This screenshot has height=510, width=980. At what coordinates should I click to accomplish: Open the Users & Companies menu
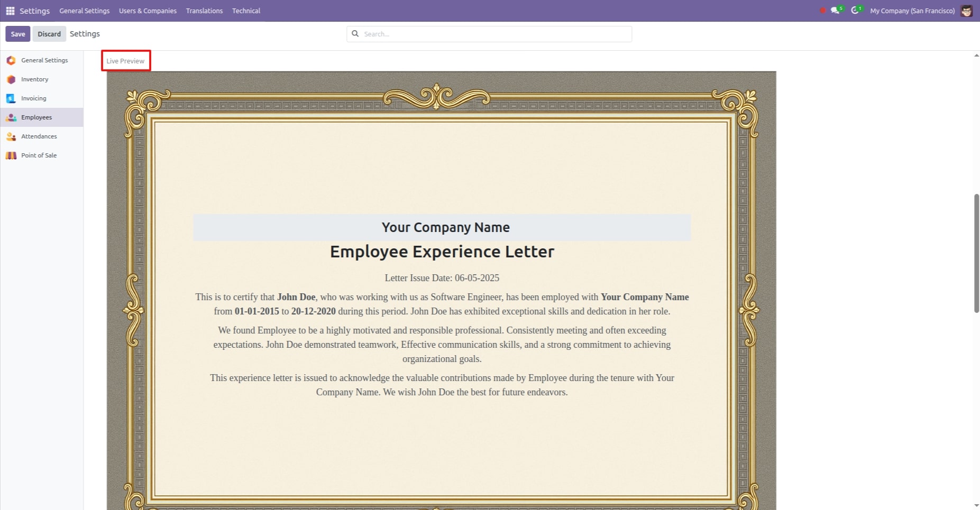point(148,11)
